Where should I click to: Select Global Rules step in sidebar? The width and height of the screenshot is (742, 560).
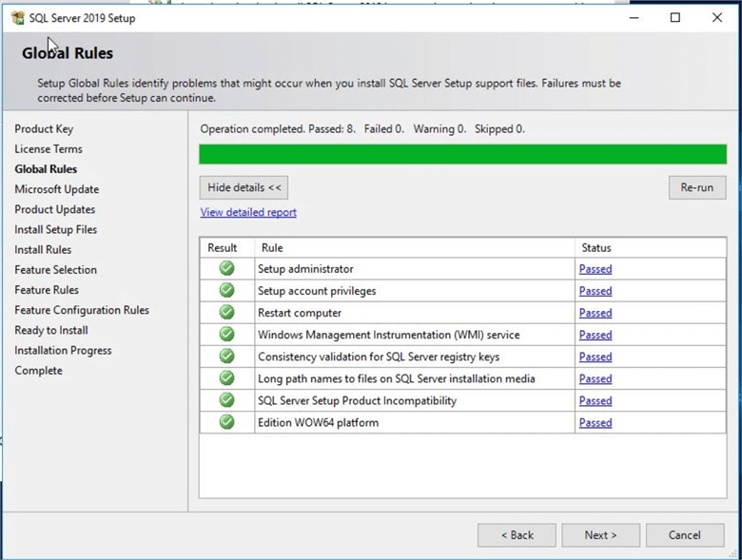click(x=46, y=169)
